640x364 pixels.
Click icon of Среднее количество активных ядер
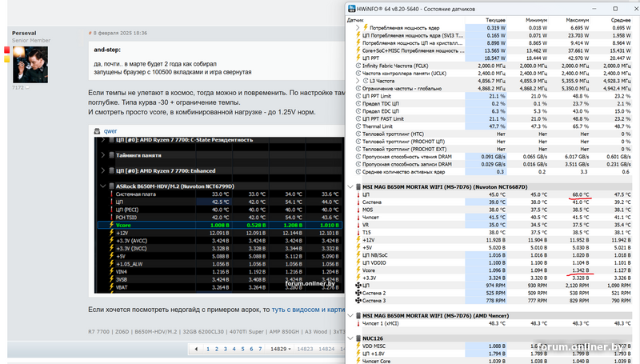tap(358, 172)
